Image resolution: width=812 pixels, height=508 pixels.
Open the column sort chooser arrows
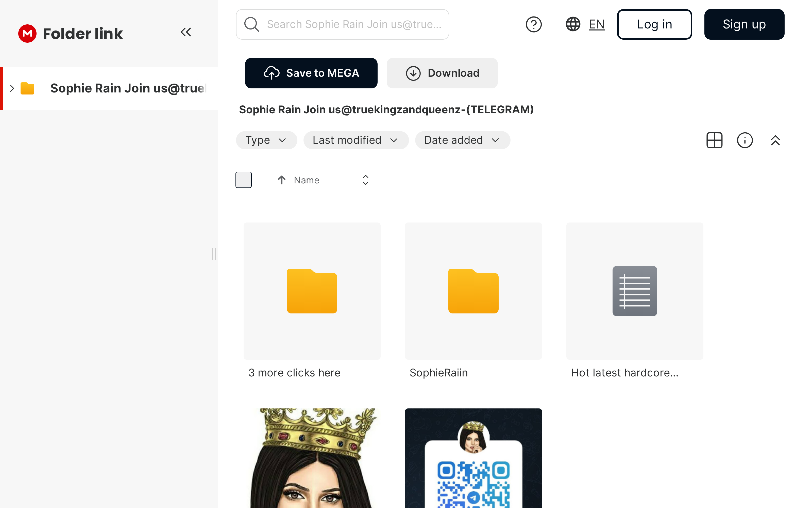(x=365, y=180)
